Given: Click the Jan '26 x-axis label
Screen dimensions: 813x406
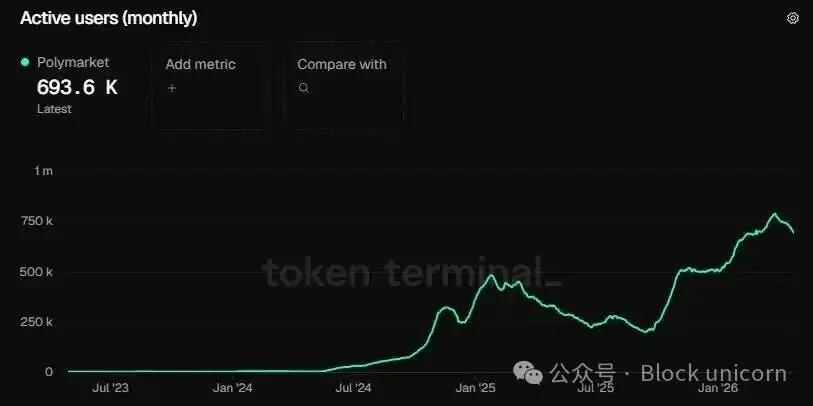Looking at the screenshot, I should pos(719,388).
